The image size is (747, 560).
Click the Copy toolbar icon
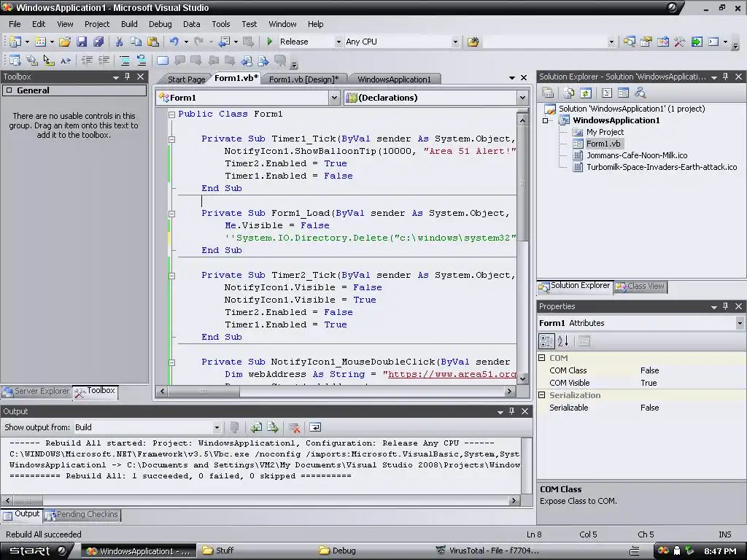click(136, 42)
